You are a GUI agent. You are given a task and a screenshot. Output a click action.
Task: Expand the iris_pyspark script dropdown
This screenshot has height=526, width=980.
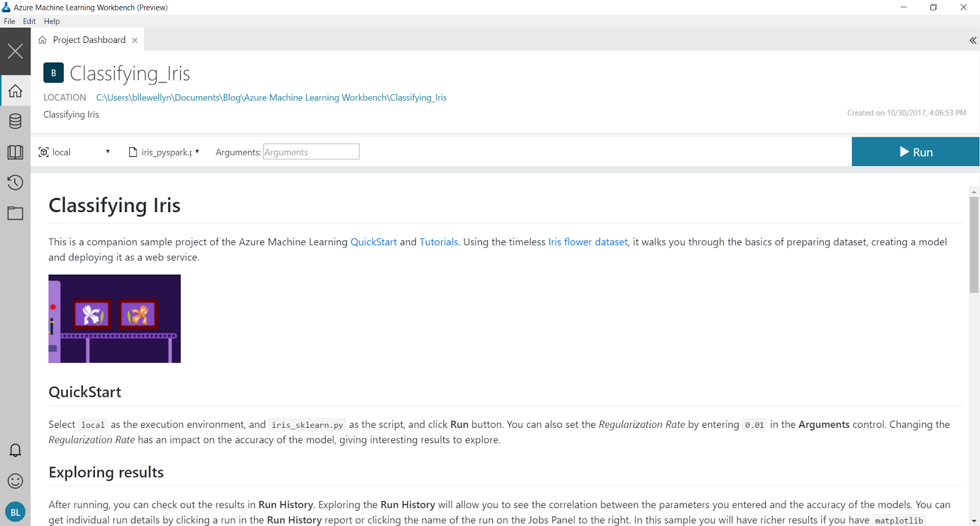coord(197,151)
